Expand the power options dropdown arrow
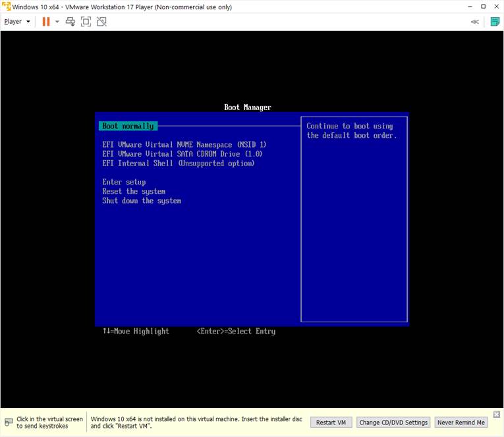Viewport: 504px width, 437px height. tap(57, 22)
